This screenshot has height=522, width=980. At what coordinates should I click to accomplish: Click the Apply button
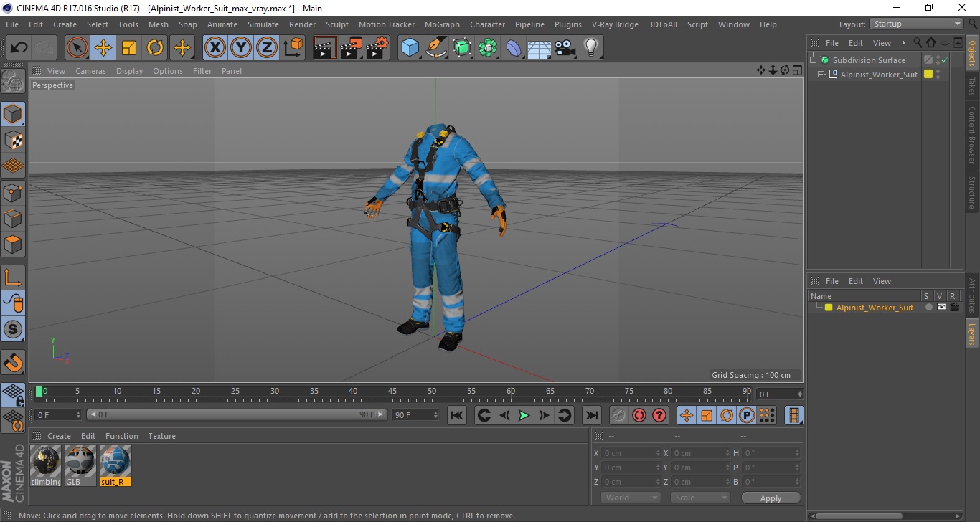[x=771, y=498]
